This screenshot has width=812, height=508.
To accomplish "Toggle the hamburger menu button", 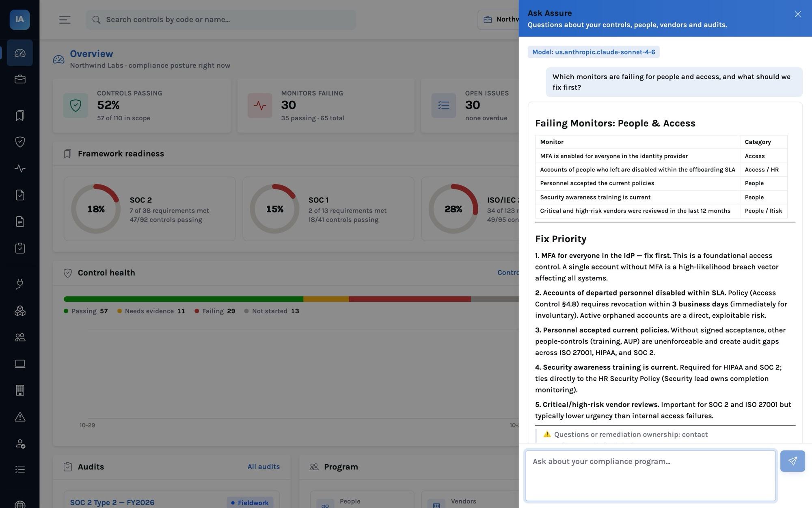I will 65,20.
